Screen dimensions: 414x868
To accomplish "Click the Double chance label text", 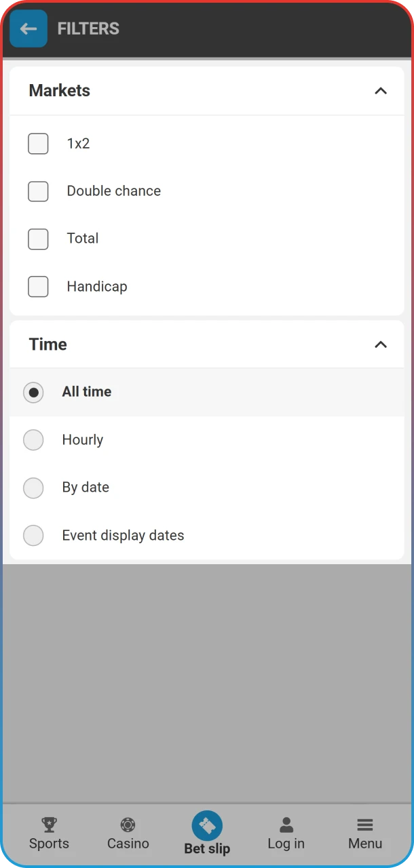I will click(x=114, y=191).
